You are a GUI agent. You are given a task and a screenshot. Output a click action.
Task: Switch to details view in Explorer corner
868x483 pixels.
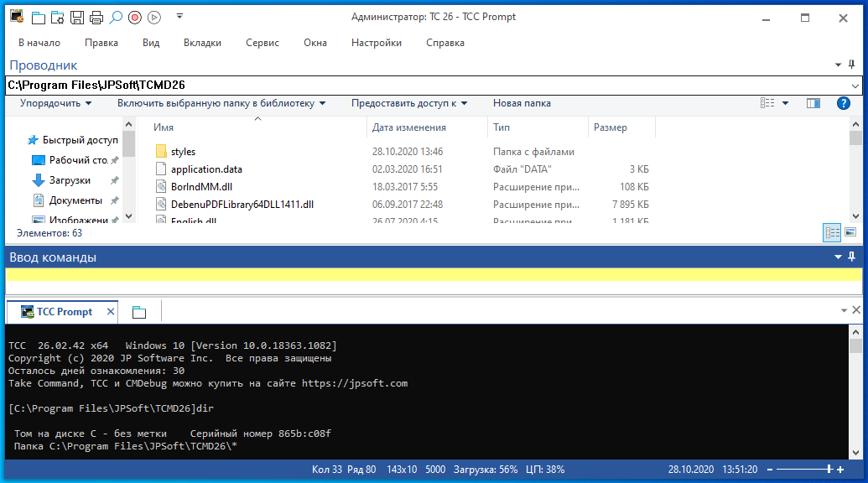click(x=832, y=232)
